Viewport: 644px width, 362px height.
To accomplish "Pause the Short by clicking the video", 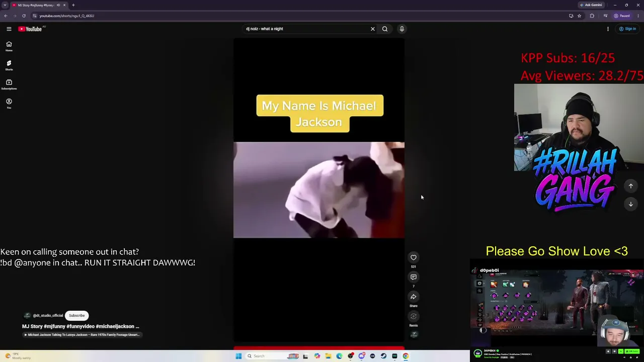I will tap(319, 190).
